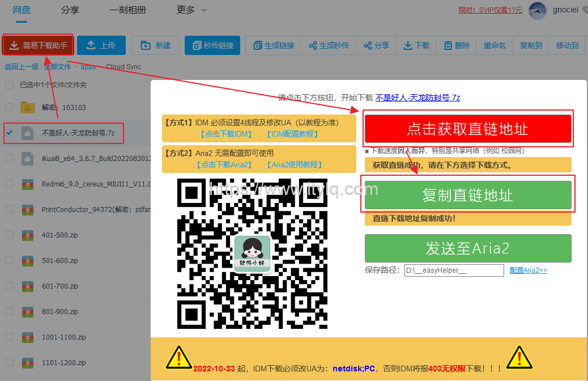Open the 分享 tab in top navigation

click(70, 10)
